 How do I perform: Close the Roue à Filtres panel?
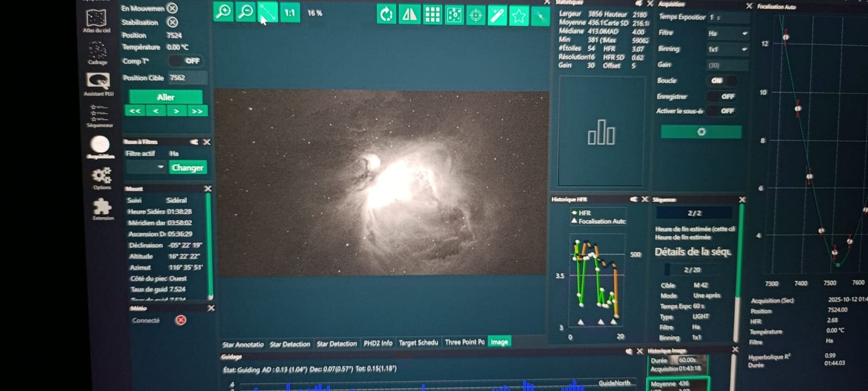click(x=207, y=142)
